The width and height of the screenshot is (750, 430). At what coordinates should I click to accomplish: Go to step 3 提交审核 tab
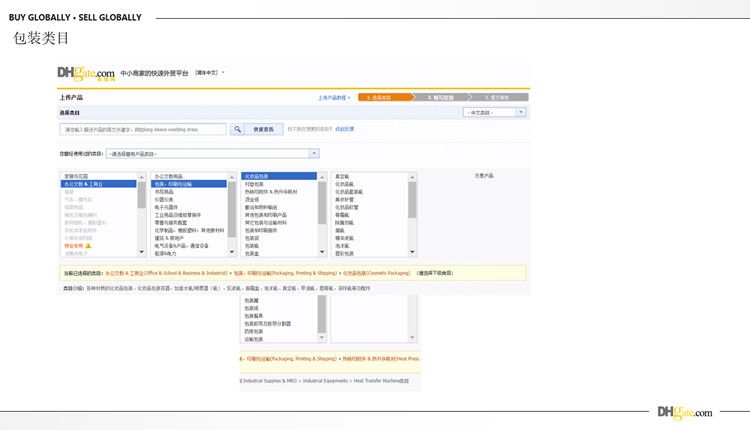click(x=498, y=98)
